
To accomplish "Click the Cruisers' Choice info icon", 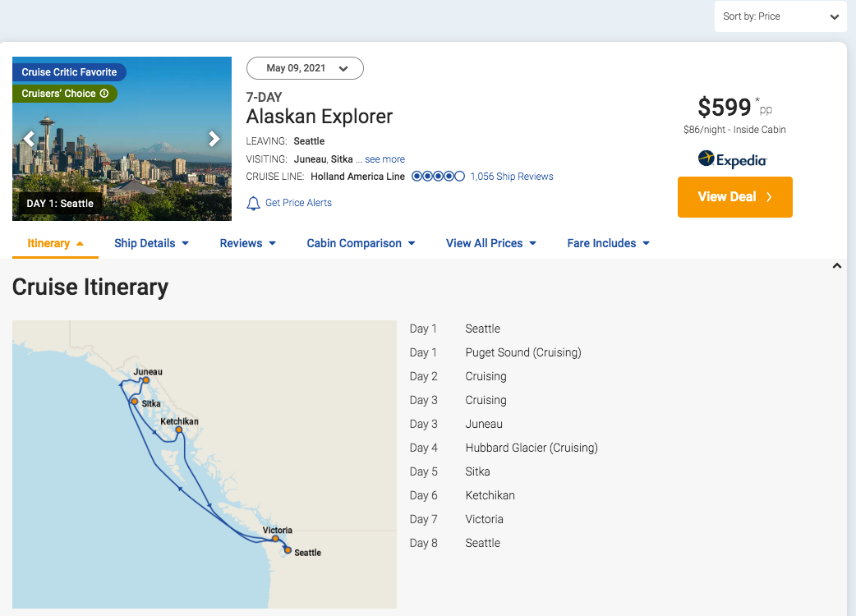I will coord(104,94).
